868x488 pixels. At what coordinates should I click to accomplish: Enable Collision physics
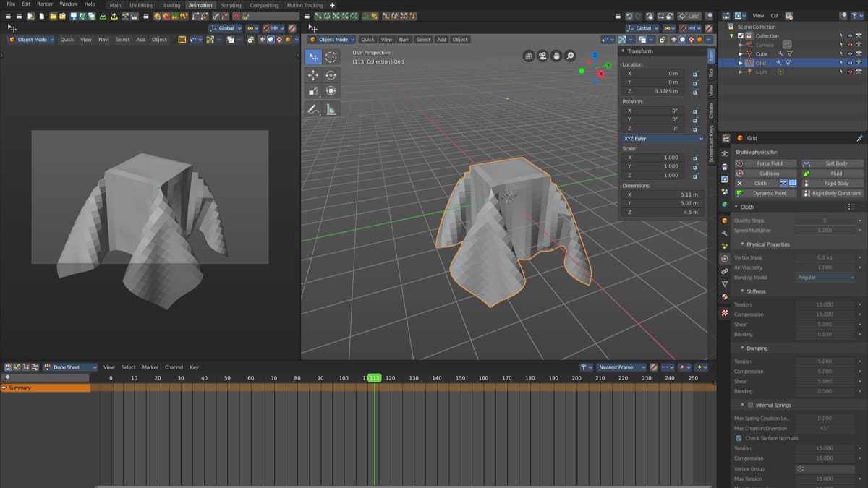(766, 174)
